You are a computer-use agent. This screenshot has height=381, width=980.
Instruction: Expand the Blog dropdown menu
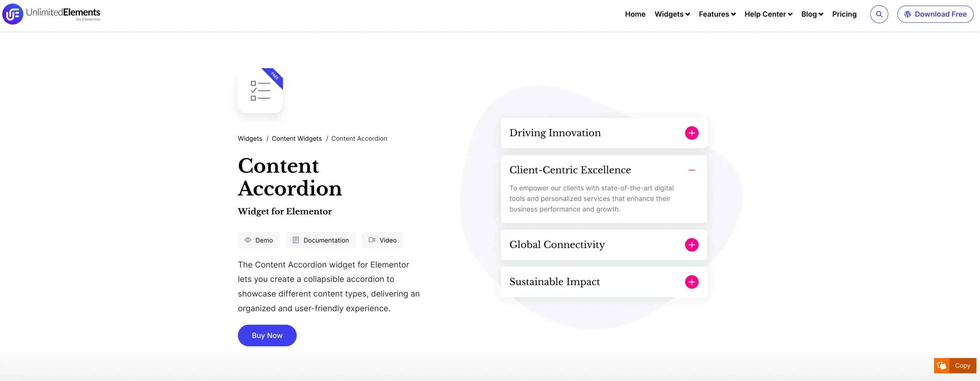812,14
